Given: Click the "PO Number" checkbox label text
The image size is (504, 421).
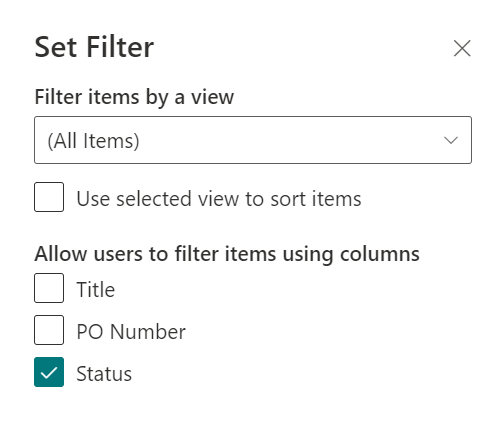Looking at the screenshot, I should point(131,332).
